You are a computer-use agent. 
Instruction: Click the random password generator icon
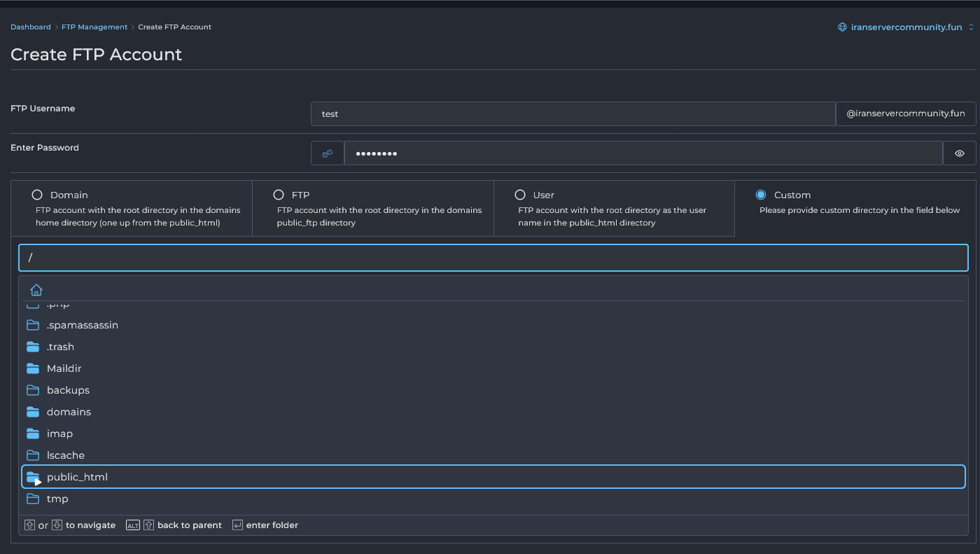(327, 153)
